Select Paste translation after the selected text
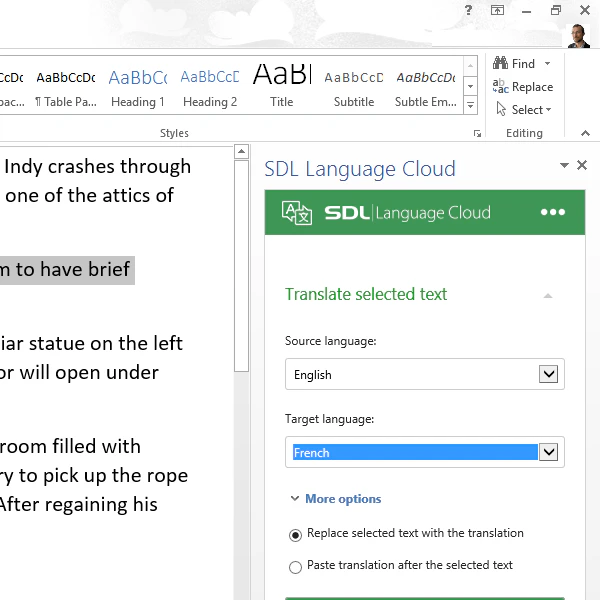This screenshot has height=600, width=600. click(295, 567)
